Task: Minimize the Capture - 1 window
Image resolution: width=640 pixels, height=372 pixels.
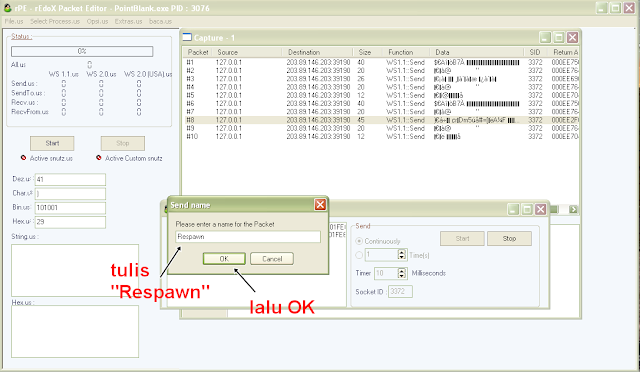Action: point(545,38)
